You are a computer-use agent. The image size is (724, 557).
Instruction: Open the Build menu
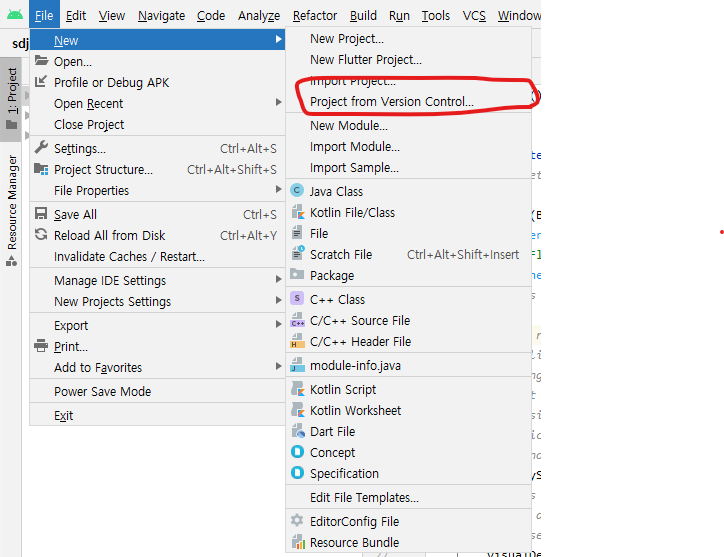[x=363, y=16]
